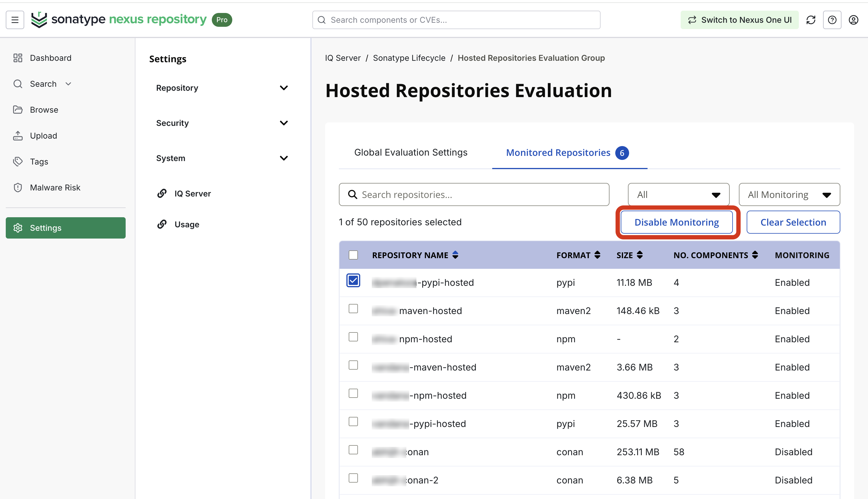Expand the System settings section
The width and height of the screenshot is (868, 499).
[x=222, y=158]
